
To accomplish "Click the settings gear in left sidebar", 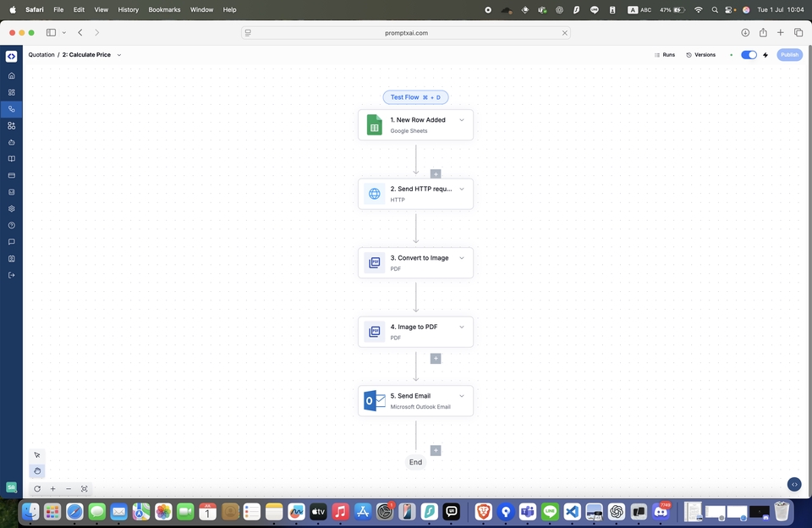I will click(x=11, y=208).
